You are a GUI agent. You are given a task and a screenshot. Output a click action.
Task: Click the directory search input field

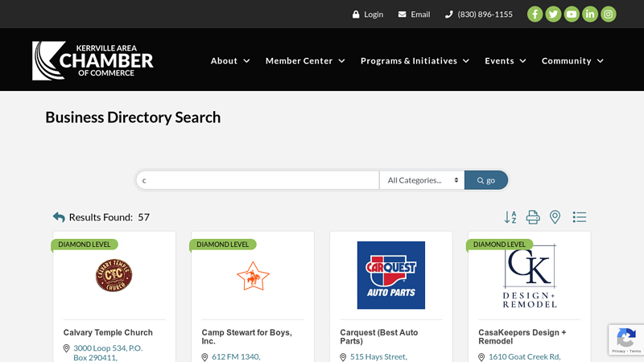coord(258,180)
